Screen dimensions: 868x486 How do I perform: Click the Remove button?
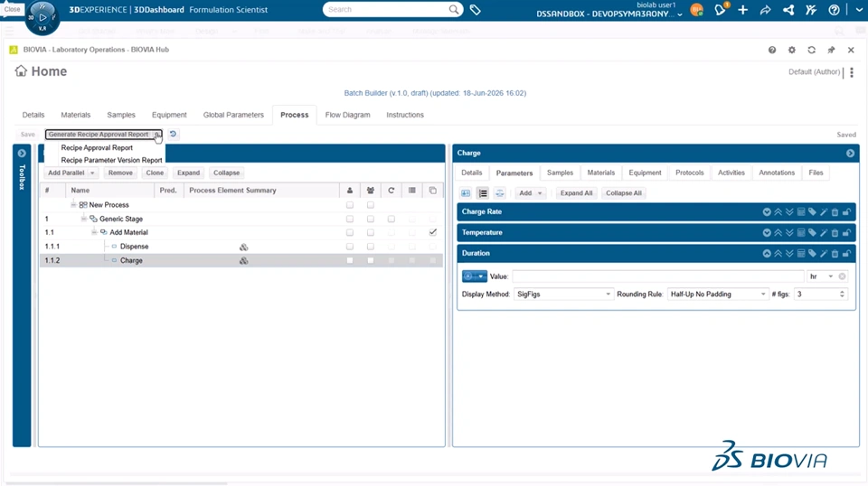click(120, 173)
